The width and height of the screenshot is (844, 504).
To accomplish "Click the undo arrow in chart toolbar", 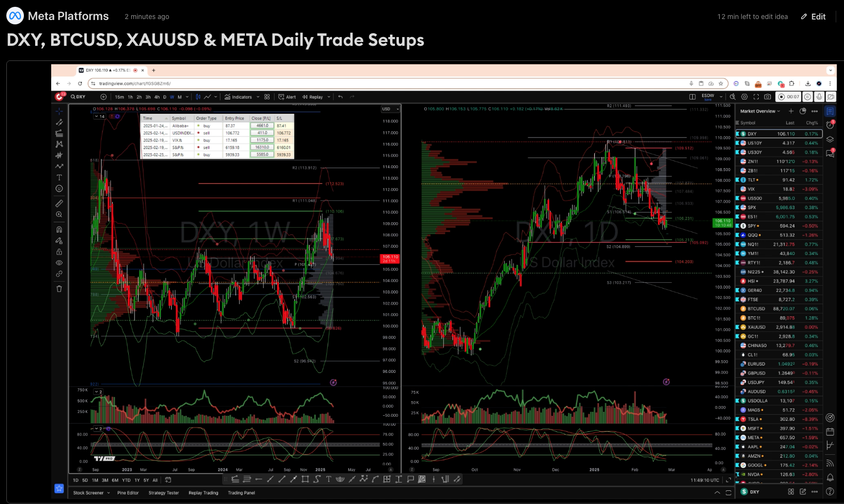I will [x=340, y=97].
